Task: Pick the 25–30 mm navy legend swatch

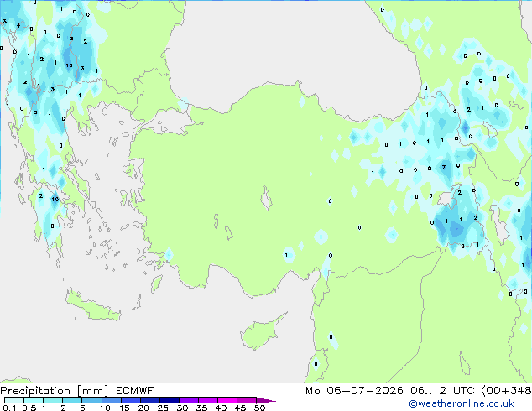Action: (x=169, y=400)
